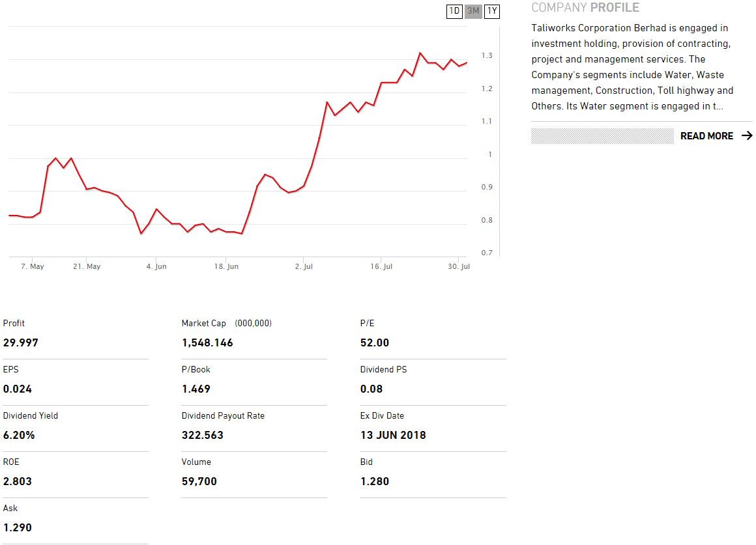Select the 3M chart period
Image resolution: width=756 pixels, height=545 pixels.
pos(474,11)
